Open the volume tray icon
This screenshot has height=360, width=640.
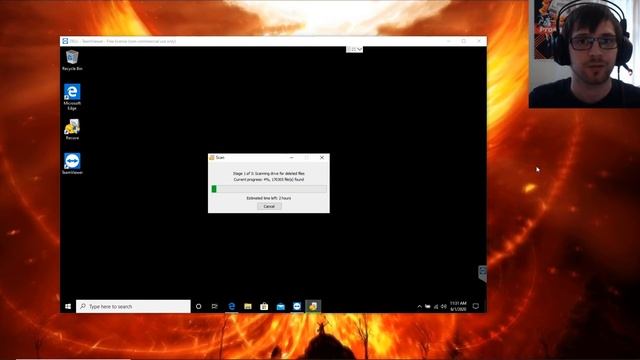click(444, 306)
